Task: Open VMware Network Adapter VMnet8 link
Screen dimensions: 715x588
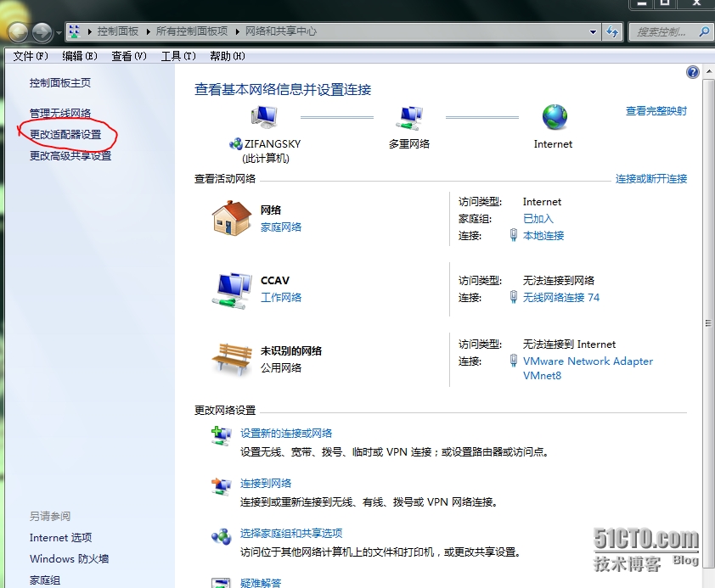Action: [588, 368]
